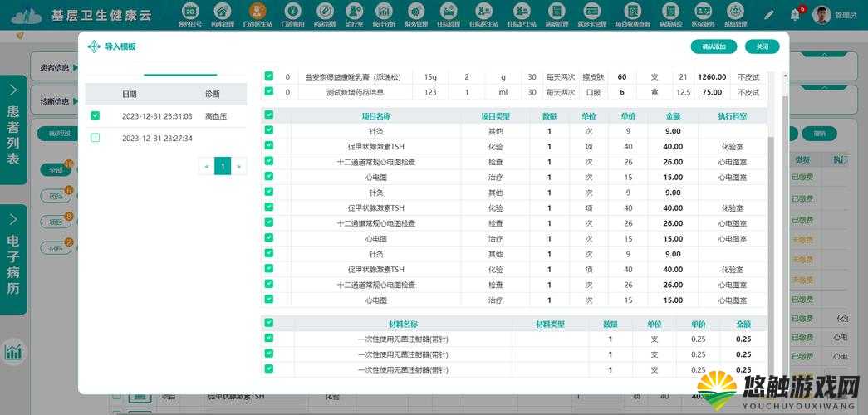Click the administrator avatar photo
The width and height of the screenshot is (868, 415).
pos(821,15)
